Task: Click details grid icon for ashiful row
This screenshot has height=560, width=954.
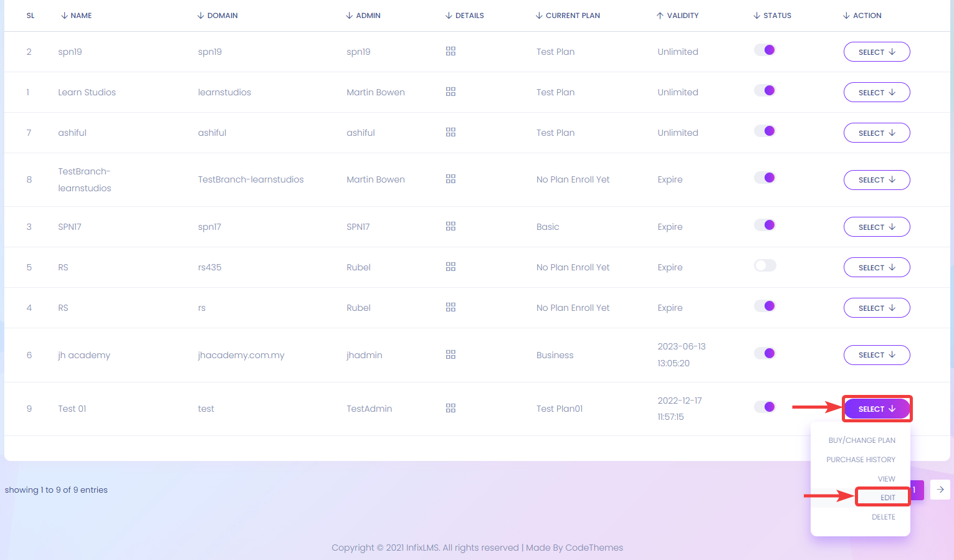Action: pyautogui.click(x=451, y=132)
